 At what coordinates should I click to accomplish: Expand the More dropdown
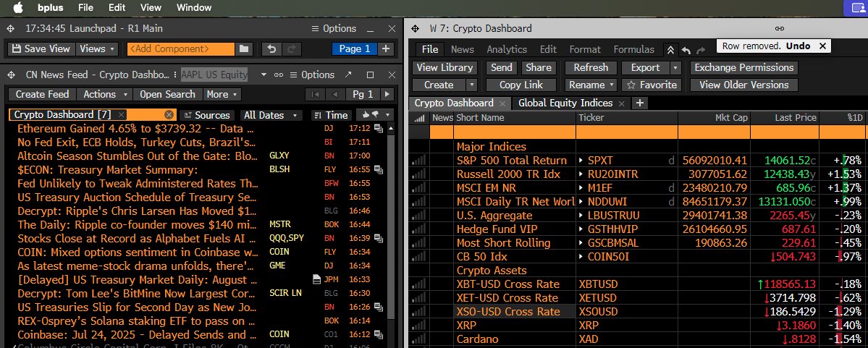point(222,94)
